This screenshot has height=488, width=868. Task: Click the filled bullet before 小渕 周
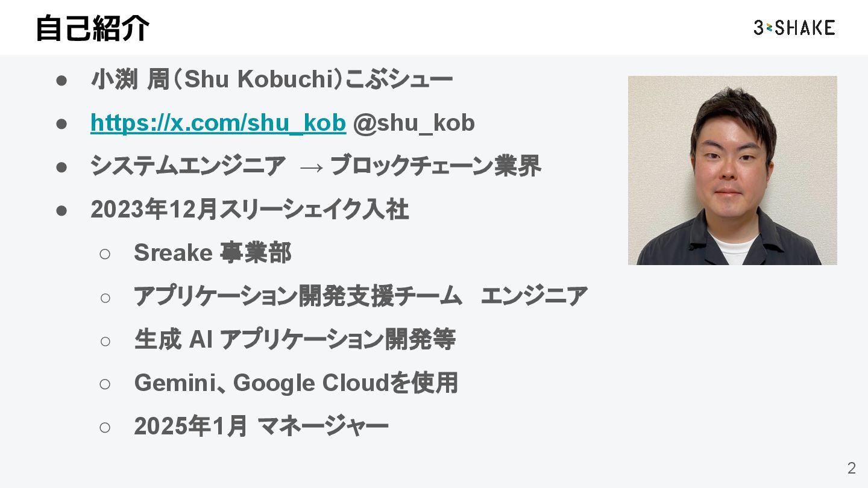click(x=61, y=80)
